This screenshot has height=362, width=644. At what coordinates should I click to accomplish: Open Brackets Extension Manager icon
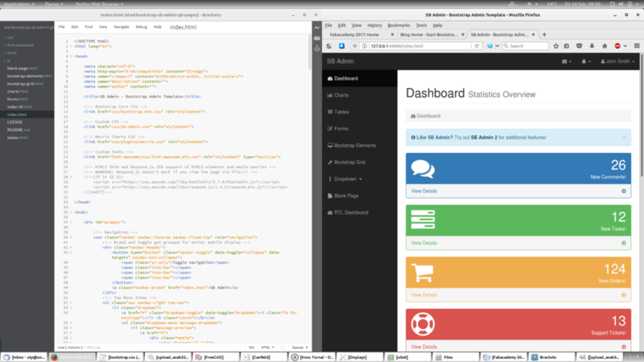click(x=316, y=38)
